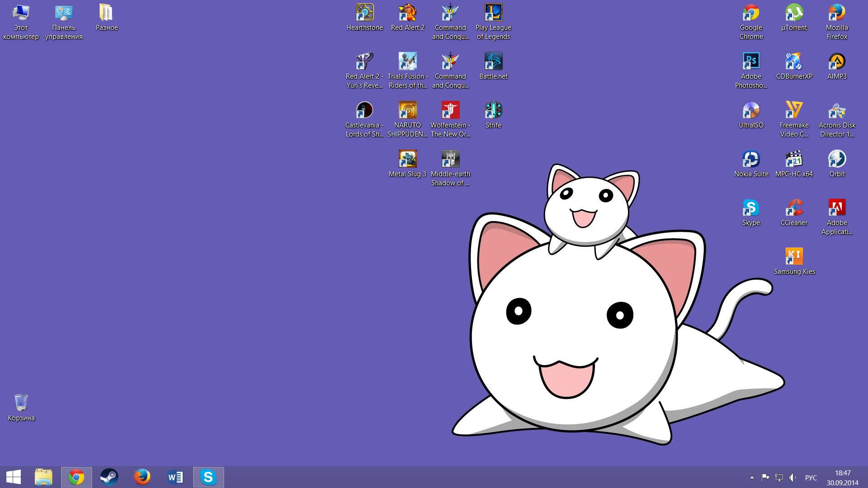The width and height of the screenshot is (868, 488).
Task: Select the Hearthstone desktop shortcut
Action: 364,14
